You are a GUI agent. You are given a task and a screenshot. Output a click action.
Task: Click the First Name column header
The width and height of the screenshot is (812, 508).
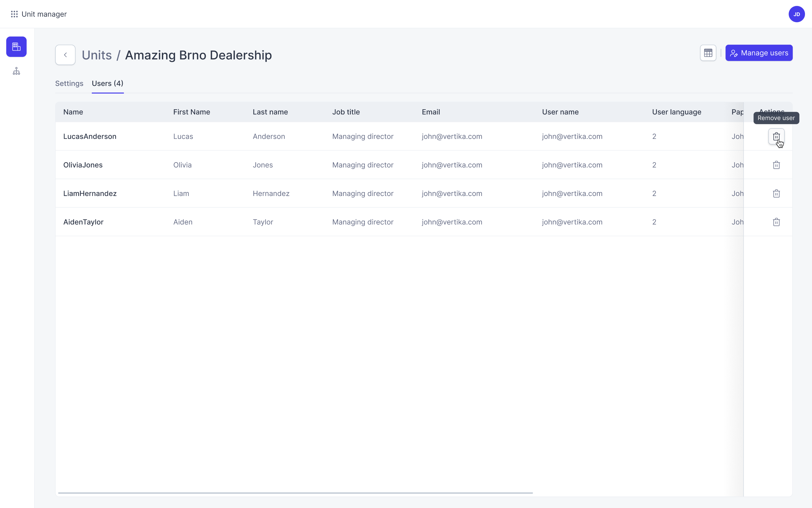coord(192,112)
